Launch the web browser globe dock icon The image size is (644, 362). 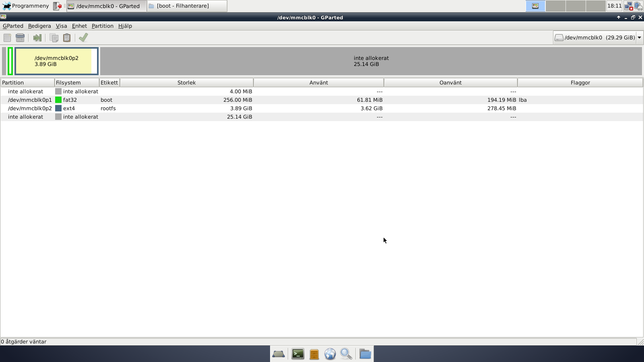[330, 354]
